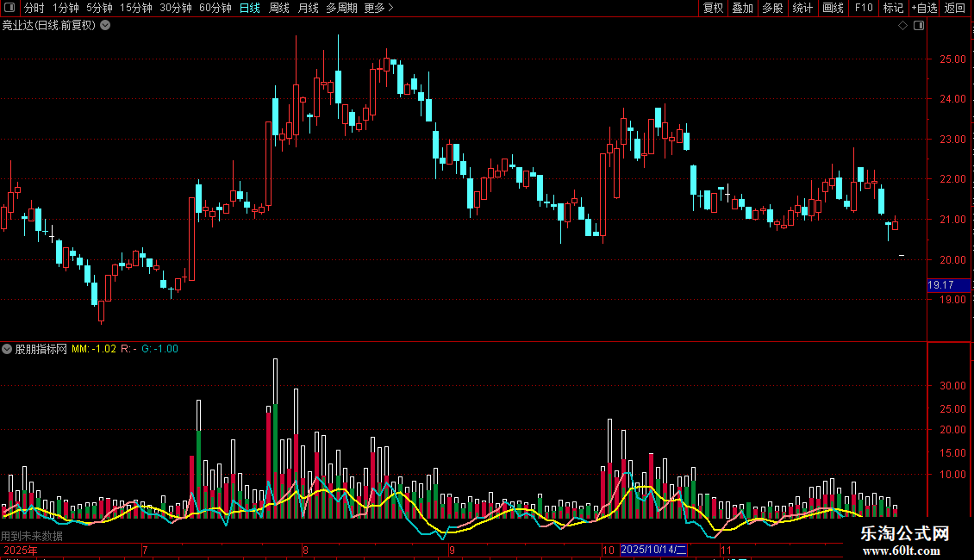The height and width of the screenshot is (560, 974).
Task: Click the 25.00 price axis label
Action: click(952, 59)
